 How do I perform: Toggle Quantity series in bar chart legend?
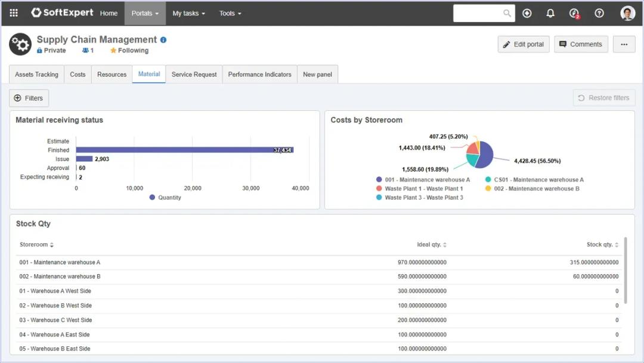[165, 197]
